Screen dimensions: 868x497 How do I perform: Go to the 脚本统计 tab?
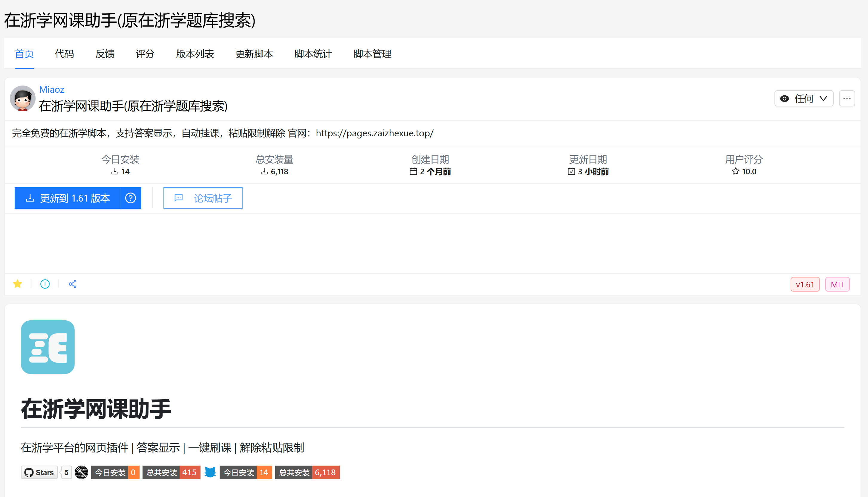313,54
